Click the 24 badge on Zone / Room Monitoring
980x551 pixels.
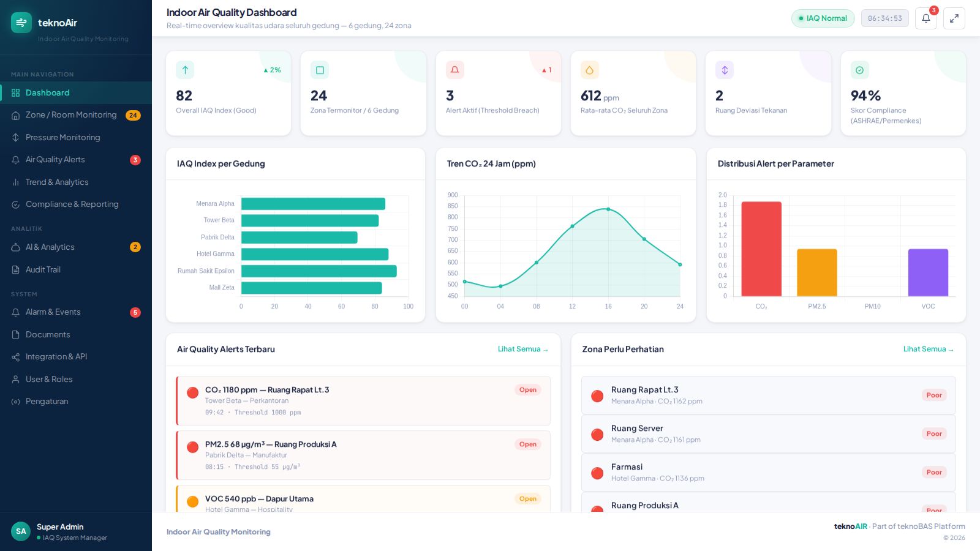pyautogui.click(x=133, y=115)
